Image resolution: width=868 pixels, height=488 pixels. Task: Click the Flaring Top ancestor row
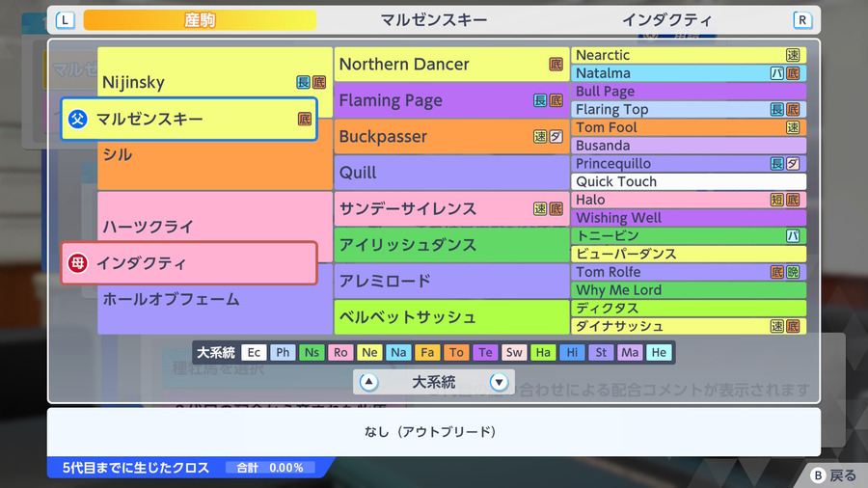(x=689, y=110)
